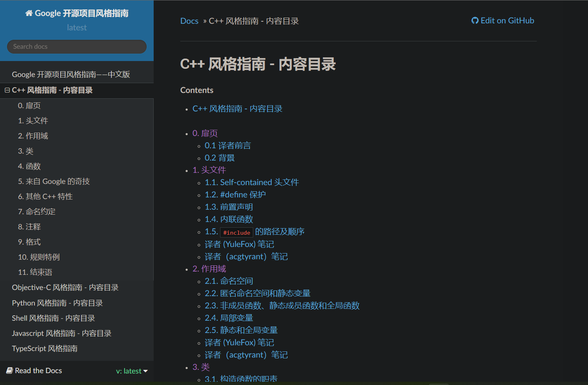Open the Docs breadcrumb link

point(189,21)
